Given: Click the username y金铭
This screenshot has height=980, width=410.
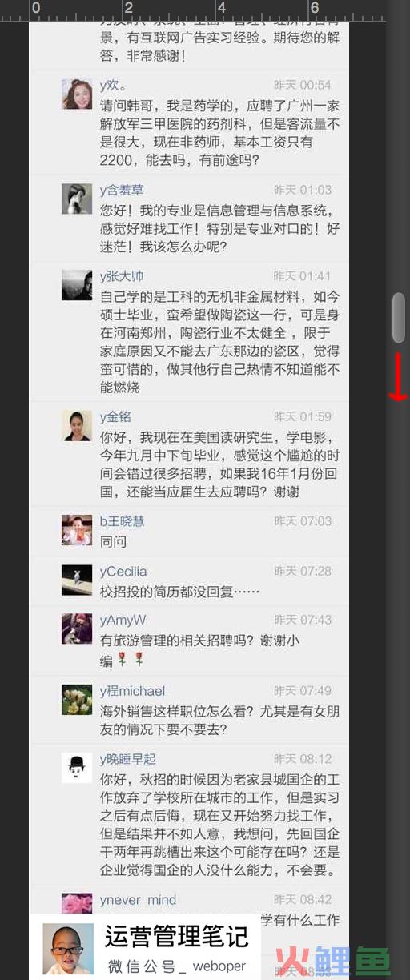Looking at the screenshot, I should click(x=115, y=417).
